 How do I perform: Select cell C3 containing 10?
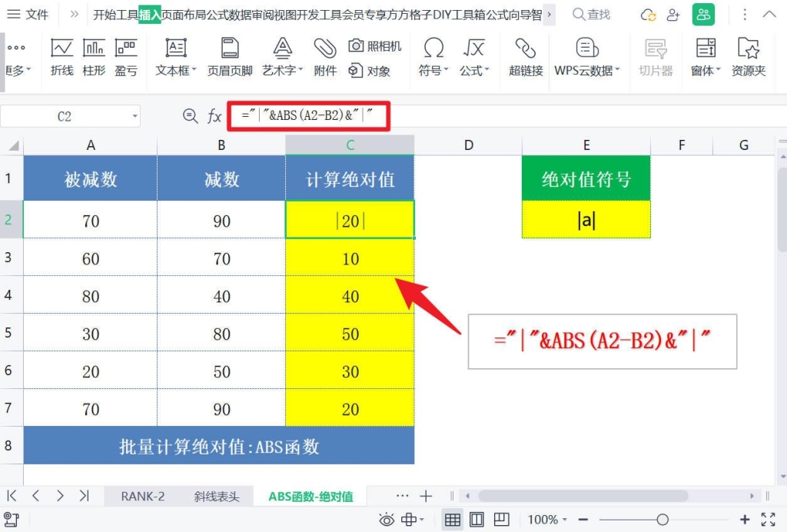click(350, 258)
